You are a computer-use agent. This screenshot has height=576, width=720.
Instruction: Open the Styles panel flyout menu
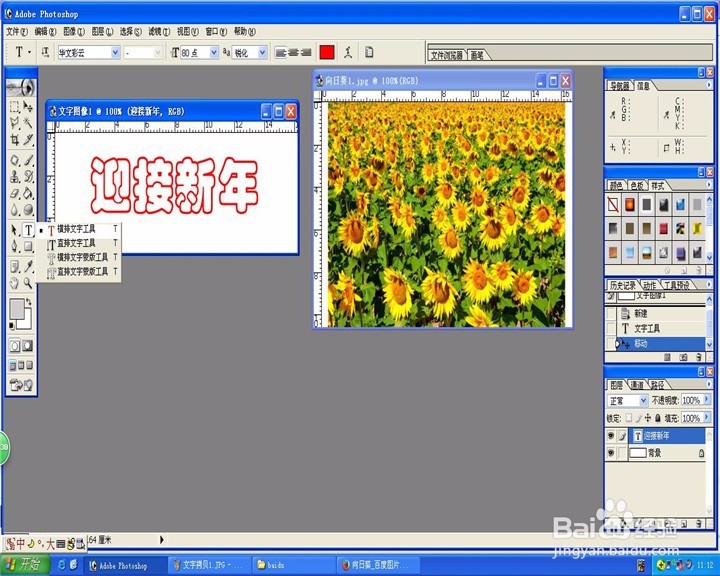point(709,185)
